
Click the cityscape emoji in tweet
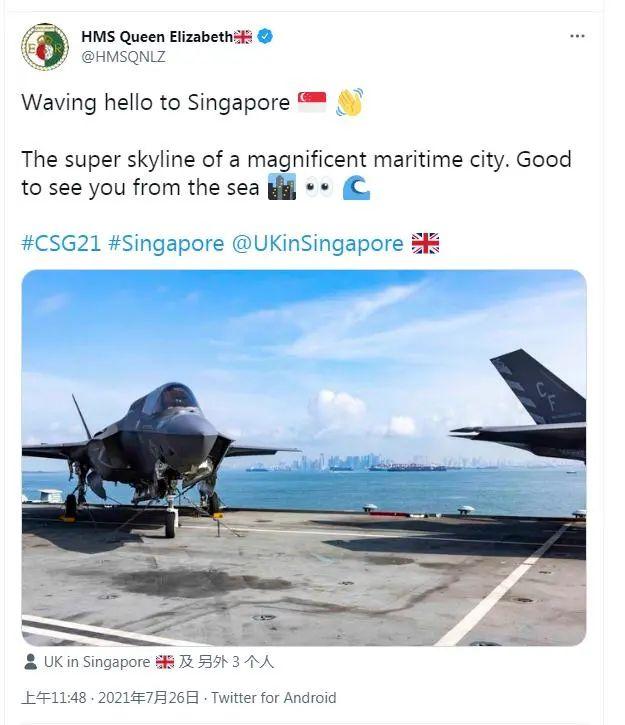[x=282, y=187]
